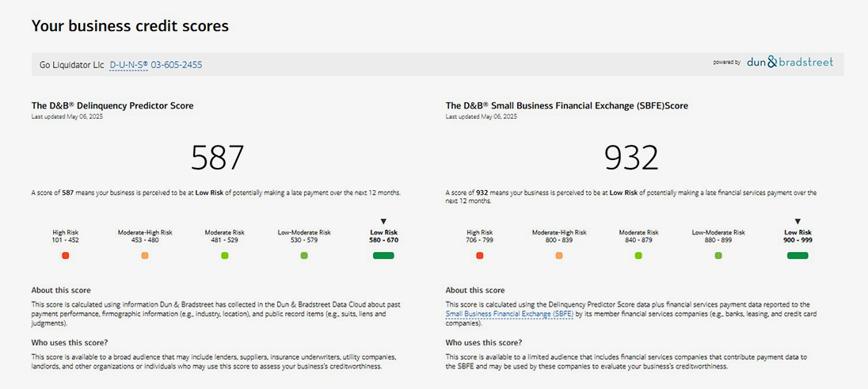The image size is (868, 389).
Task: Click the dun & bradstreet logo
Action: coord(790,62)
